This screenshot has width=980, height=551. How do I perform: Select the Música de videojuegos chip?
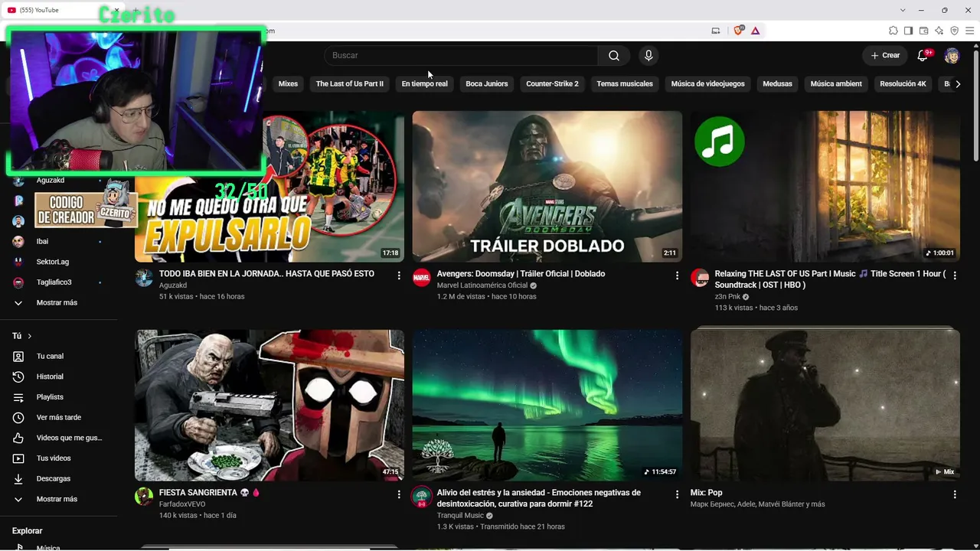tap(707, 84)
